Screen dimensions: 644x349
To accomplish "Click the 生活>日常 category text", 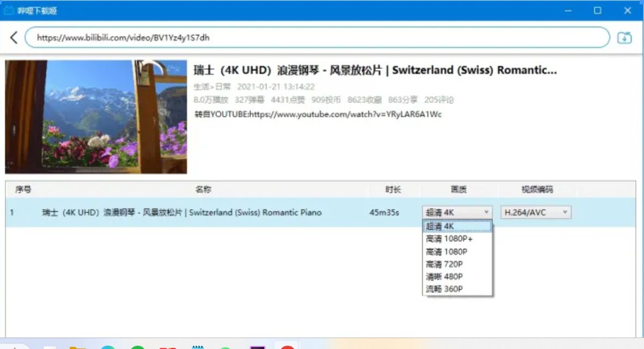I will (212, 87).
